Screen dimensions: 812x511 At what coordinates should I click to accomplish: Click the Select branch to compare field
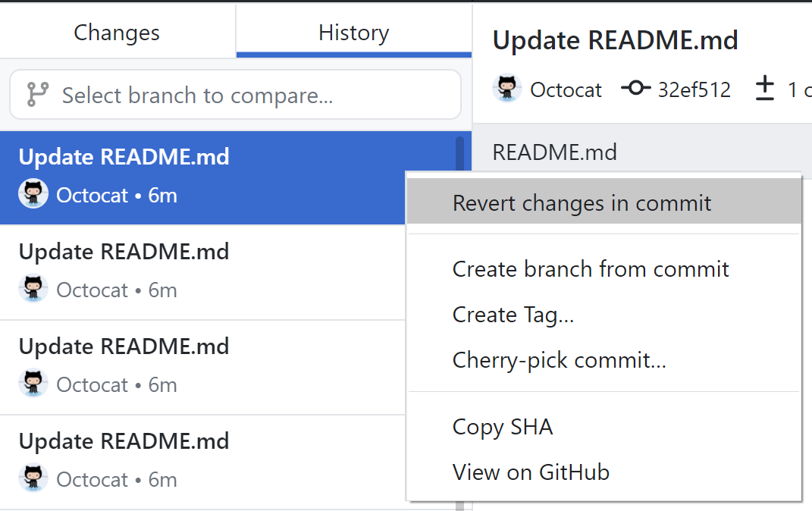(235, 95)
